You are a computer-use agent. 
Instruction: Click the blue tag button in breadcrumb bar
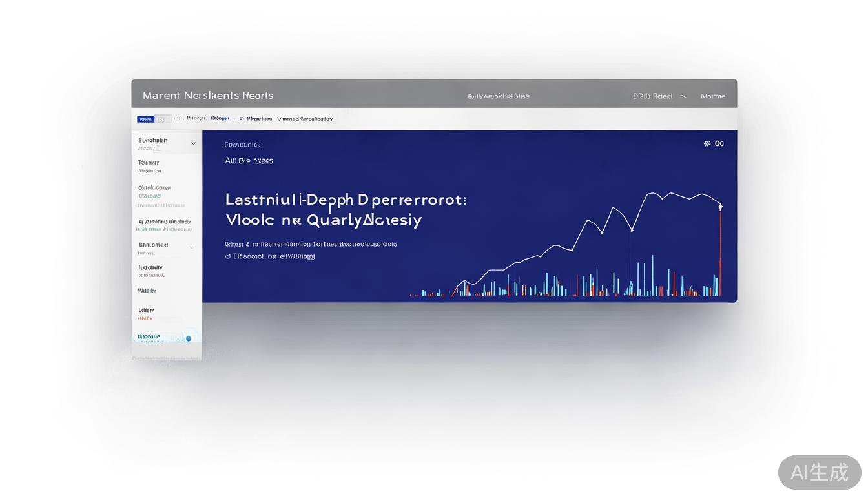pyautogui.click(x=145, y=119)
